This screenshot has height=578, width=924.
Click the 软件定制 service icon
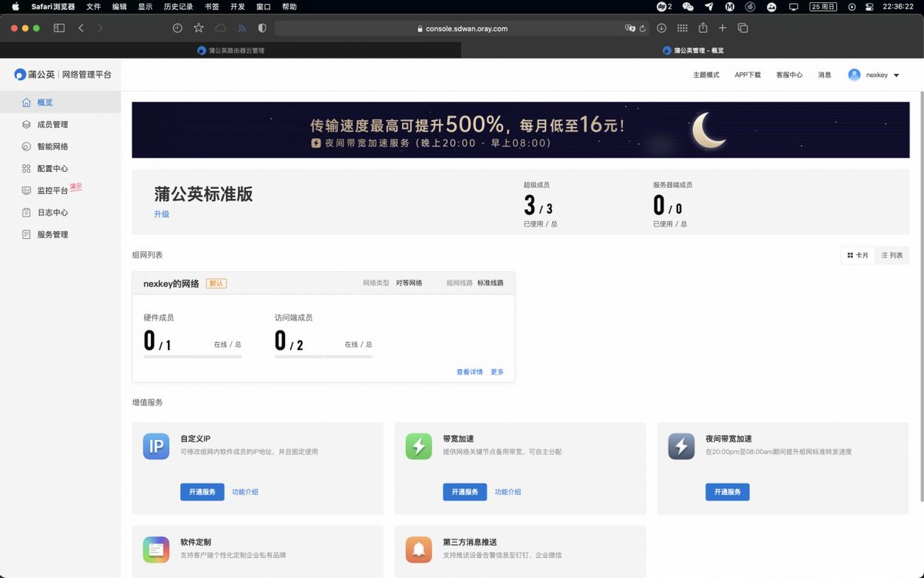click(156, 549)
